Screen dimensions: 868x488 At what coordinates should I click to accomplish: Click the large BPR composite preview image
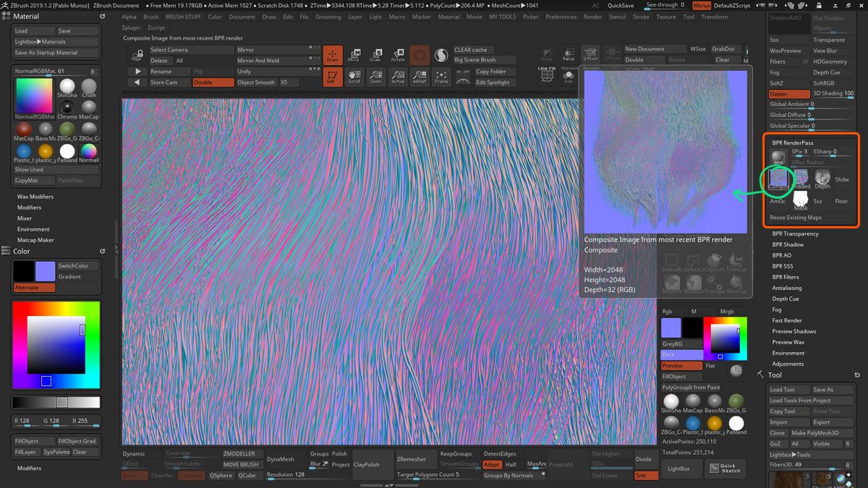coord(665,150)
